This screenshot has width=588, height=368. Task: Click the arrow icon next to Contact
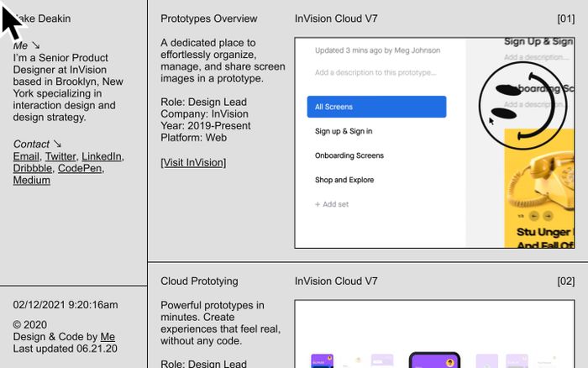pos(57,145)
